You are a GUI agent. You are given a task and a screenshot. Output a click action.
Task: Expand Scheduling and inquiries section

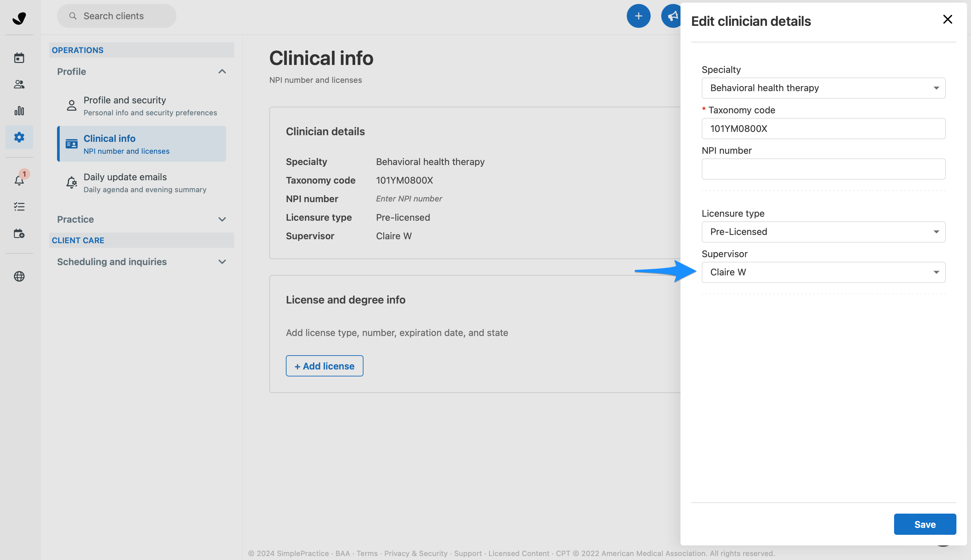tap(222, 261)
